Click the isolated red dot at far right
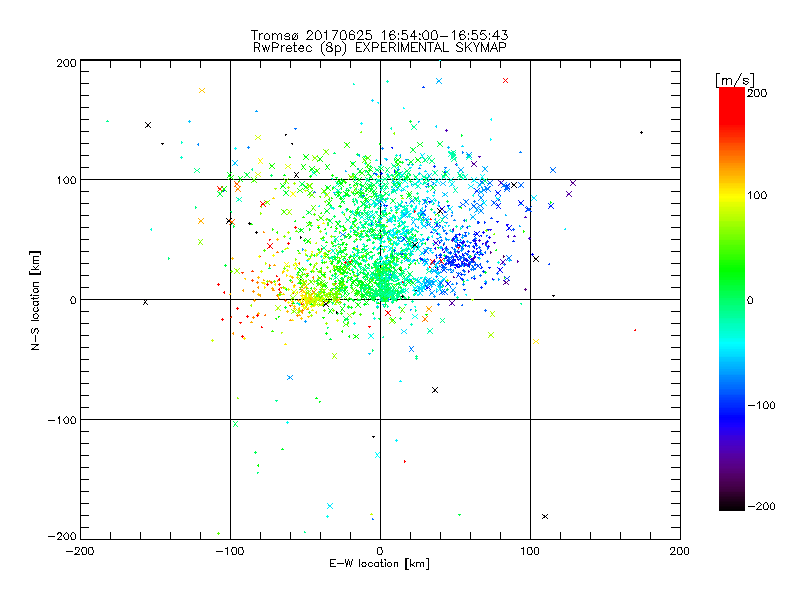The height and width of the screenshot is (600, 800). pos(635,330)
